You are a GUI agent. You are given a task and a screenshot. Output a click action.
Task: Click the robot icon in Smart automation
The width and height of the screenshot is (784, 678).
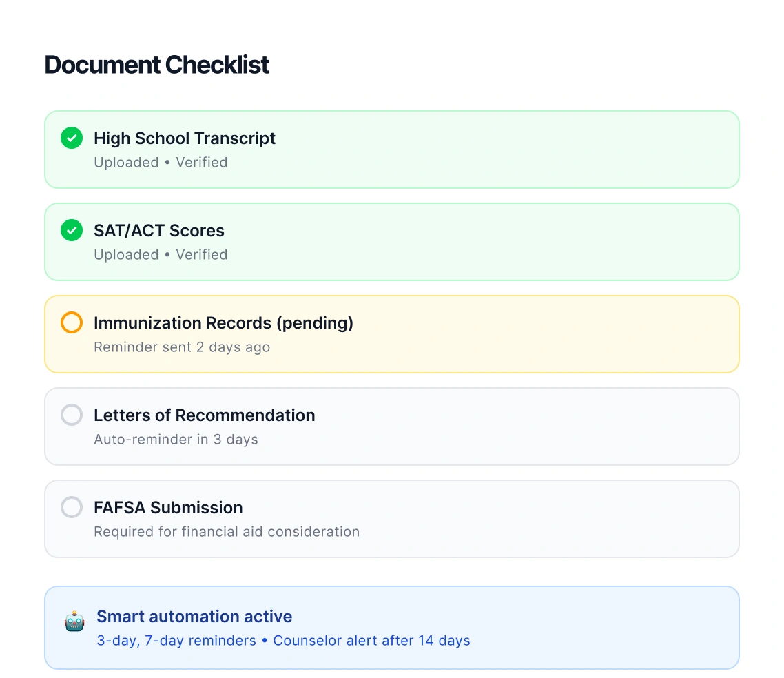pos(74,621)
